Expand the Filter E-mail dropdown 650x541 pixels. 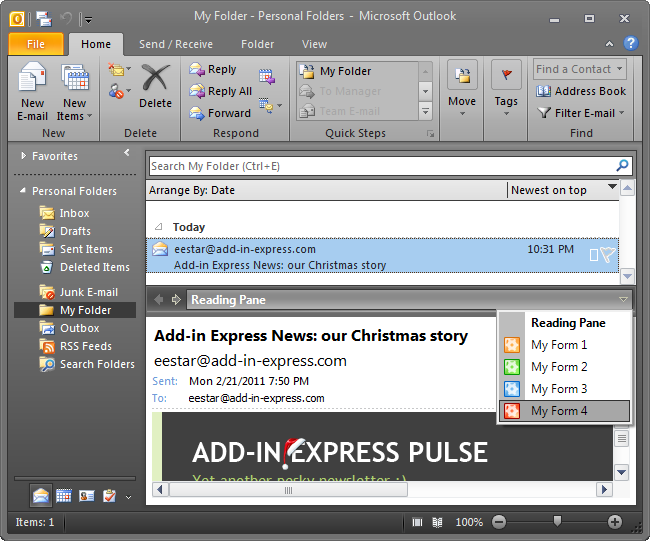[x=581, y=113]
